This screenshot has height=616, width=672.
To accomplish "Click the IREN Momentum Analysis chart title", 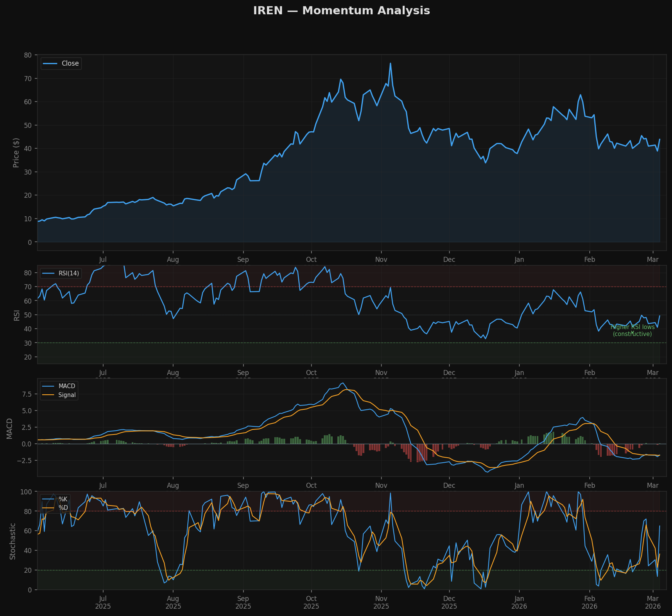I will 341,11.
